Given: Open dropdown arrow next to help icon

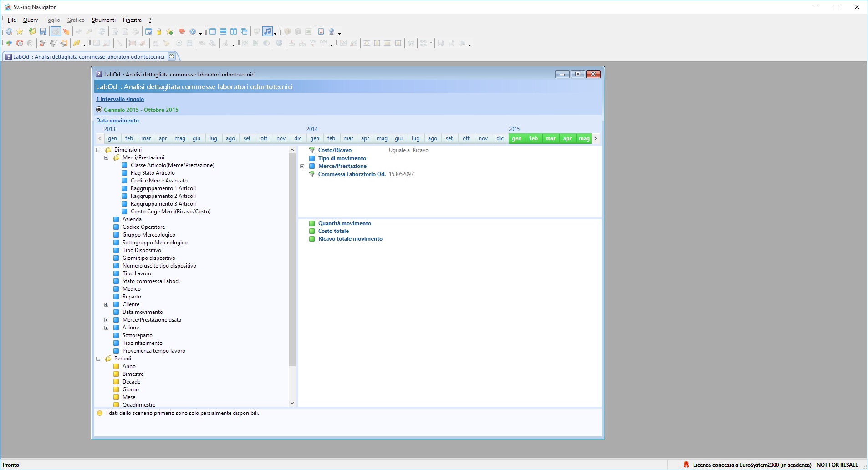Looking at the screenshot, I should (x=200, y=33).
